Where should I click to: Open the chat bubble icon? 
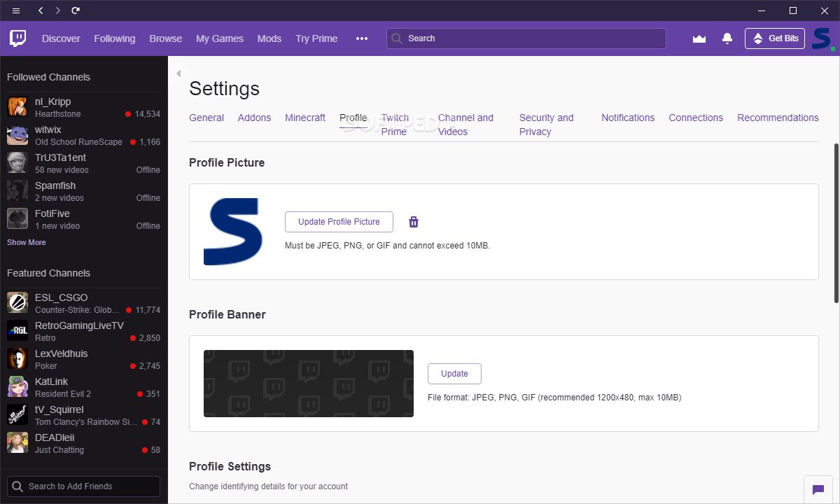point(817,489)
